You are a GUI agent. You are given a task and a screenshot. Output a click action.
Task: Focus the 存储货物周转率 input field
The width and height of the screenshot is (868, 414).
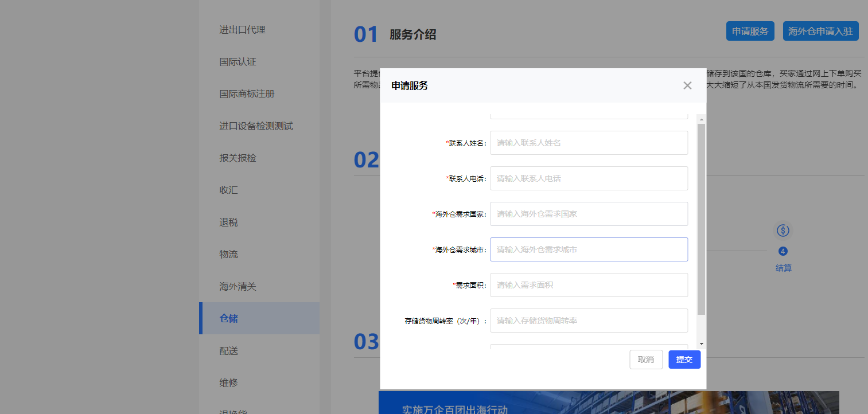pyautogui.click(x=589, y=321)
